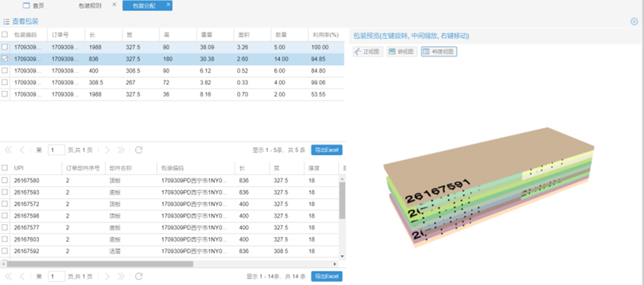Click the horizontal scrollbar thumb of the parts table
The image size is (644, 285).
[100, 264]
